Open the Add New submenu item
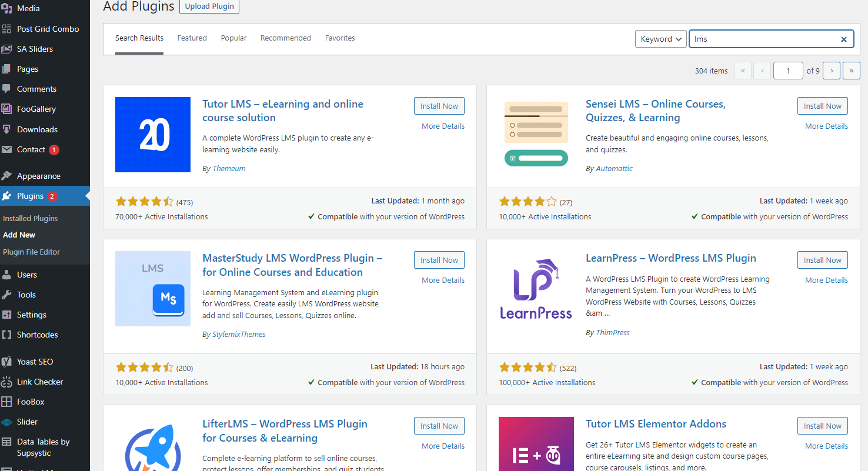 click(19, 235)
